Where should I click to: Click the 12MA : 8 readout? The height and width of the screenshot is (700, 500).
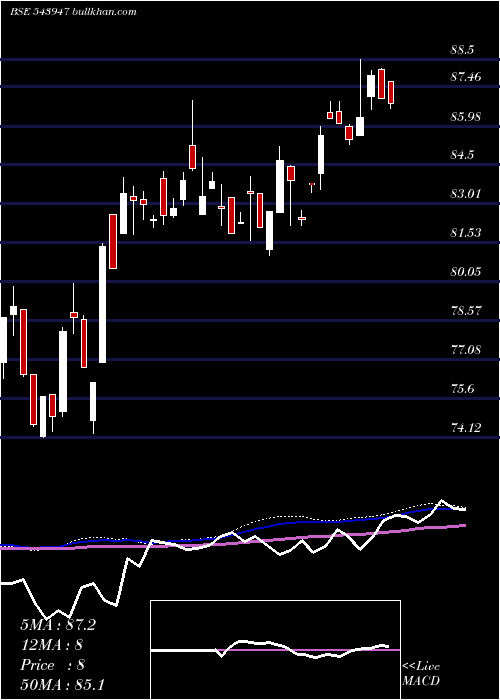pos(52,645)
